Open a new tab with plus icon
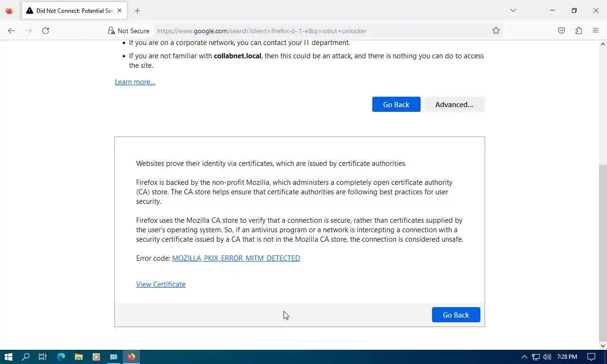607x364 pixels. tap(137, 10)
